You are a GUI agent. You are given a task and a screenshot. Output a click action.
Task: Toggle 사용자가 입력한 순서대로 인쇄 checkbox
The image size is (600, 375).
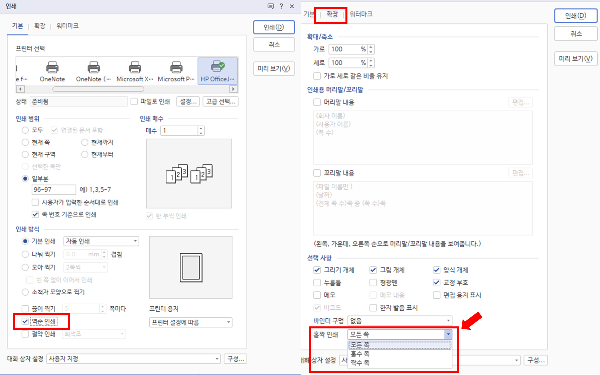[x=35, y=202]
